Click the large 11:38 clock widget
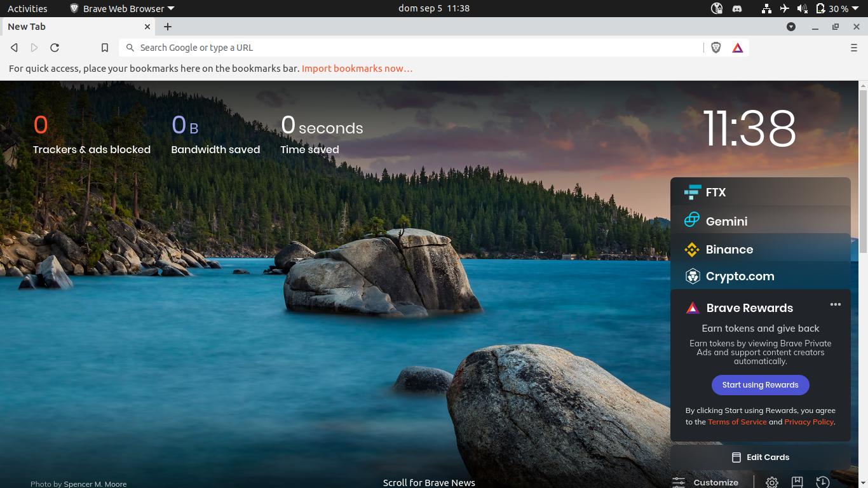 [x=750, y=129]
